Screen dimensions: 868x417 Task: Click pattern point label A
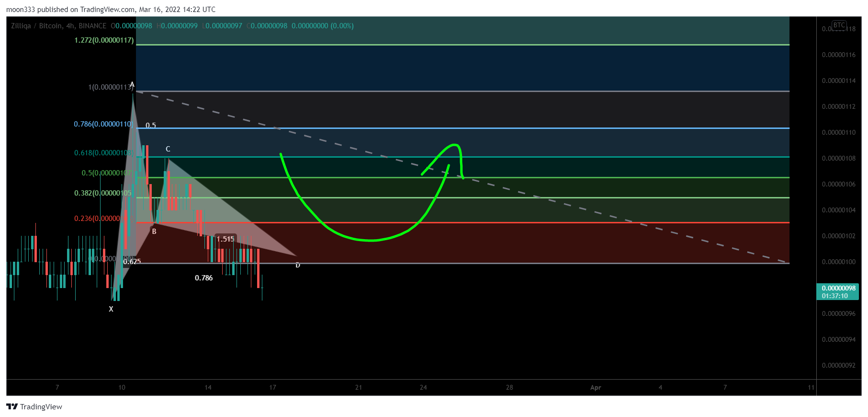(132, 84)
